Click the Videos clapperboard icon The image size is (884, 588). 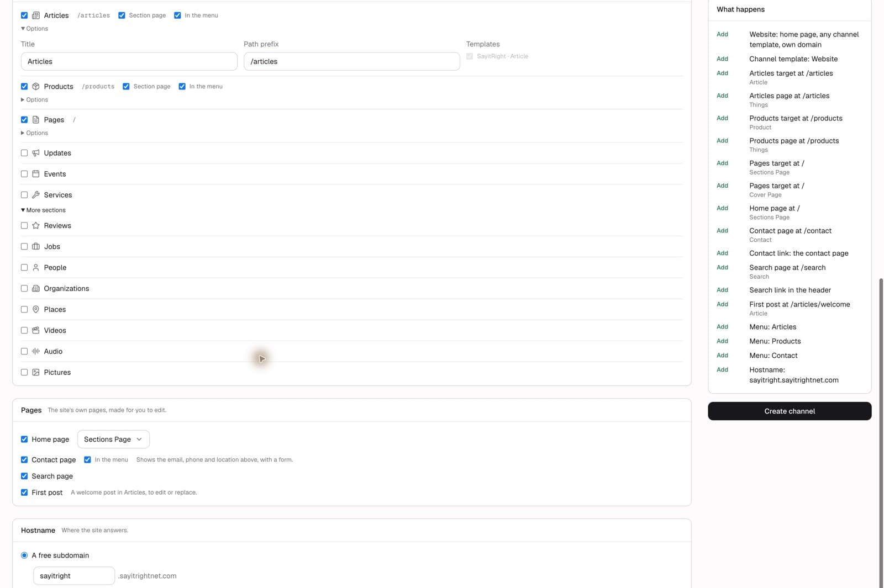click(x=36, y=331)
